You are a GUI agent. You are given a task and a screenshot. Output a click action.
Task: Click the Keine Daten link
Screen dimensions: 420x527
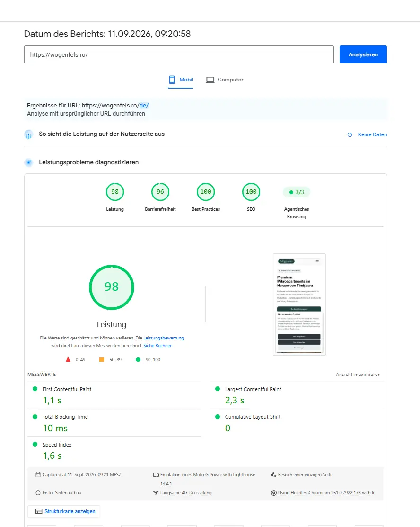click(372, 134)
